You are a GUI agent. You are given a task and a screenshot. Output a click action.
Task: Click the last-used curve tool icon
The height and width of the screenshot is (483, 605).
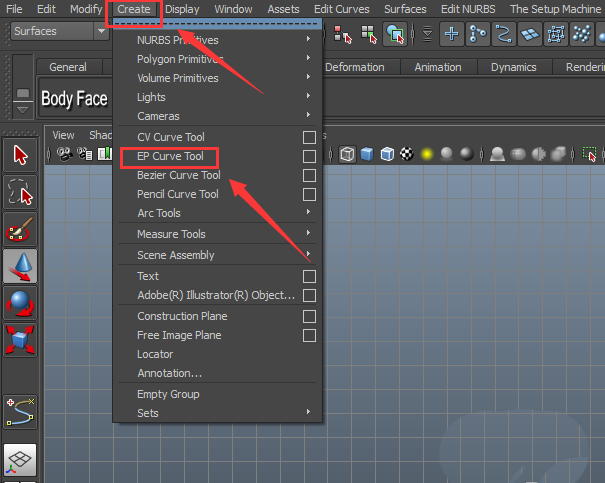click(x=20, y=412)
